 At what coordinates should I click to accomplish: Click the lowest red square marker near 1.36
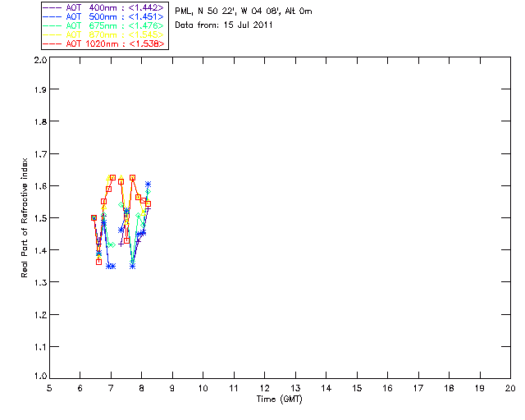[x=98, y=262]
